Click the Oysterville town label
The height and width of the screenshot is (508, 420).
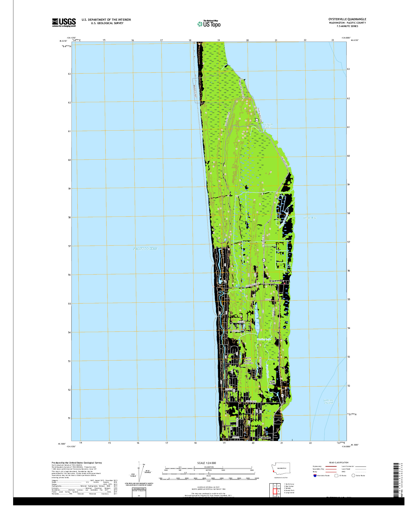pos(276,281)
